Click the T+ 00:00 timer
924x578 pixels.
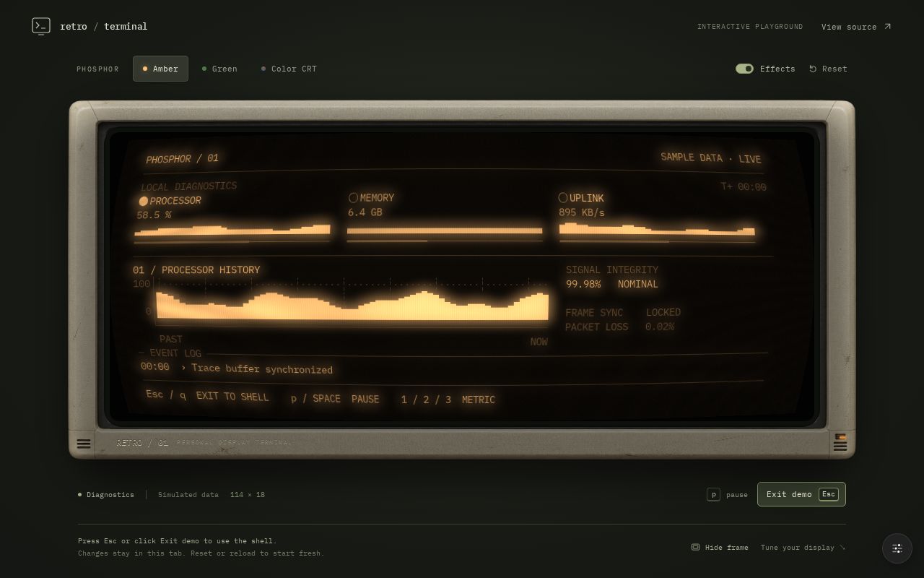tap(744, 186)
